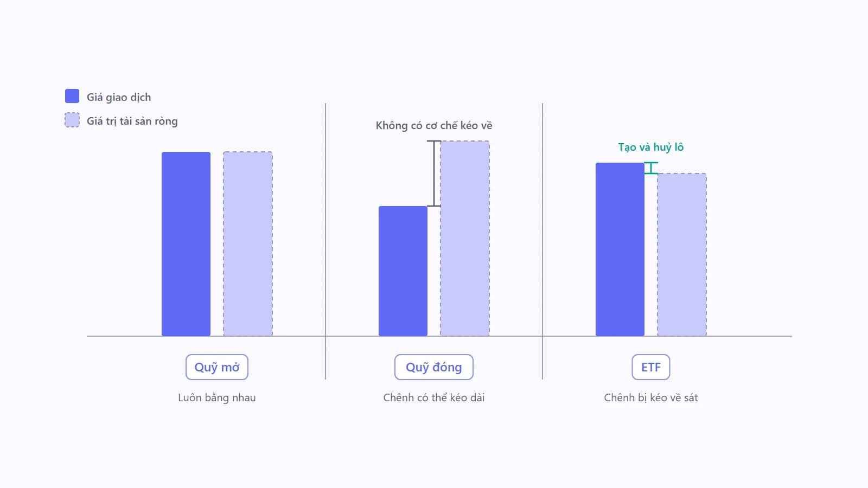Click the small green ETF gap bracket
The image size is (868, 488).
pyautogui.click(x=651, y=168)
